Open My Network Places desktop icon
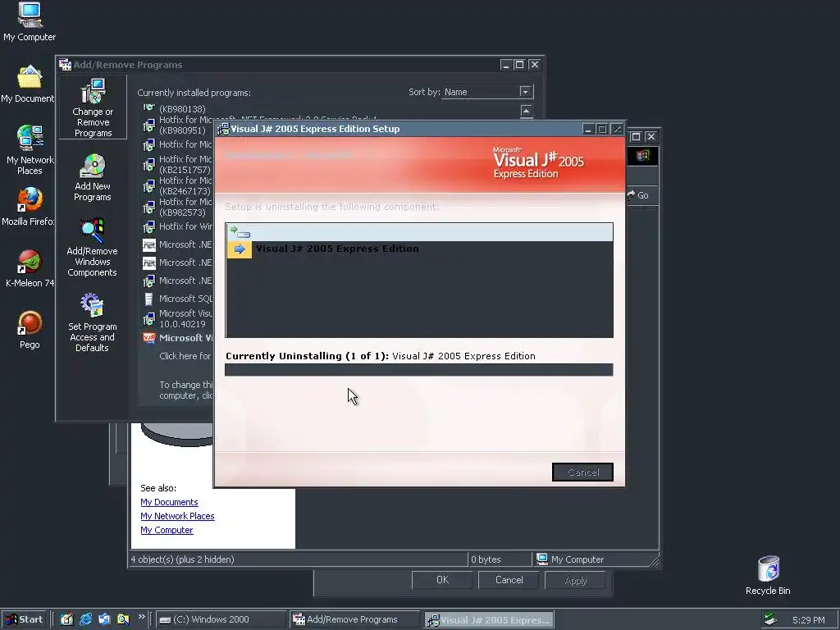Image resolution: width=840 pixels, height=630 pixels. (30, 150)
